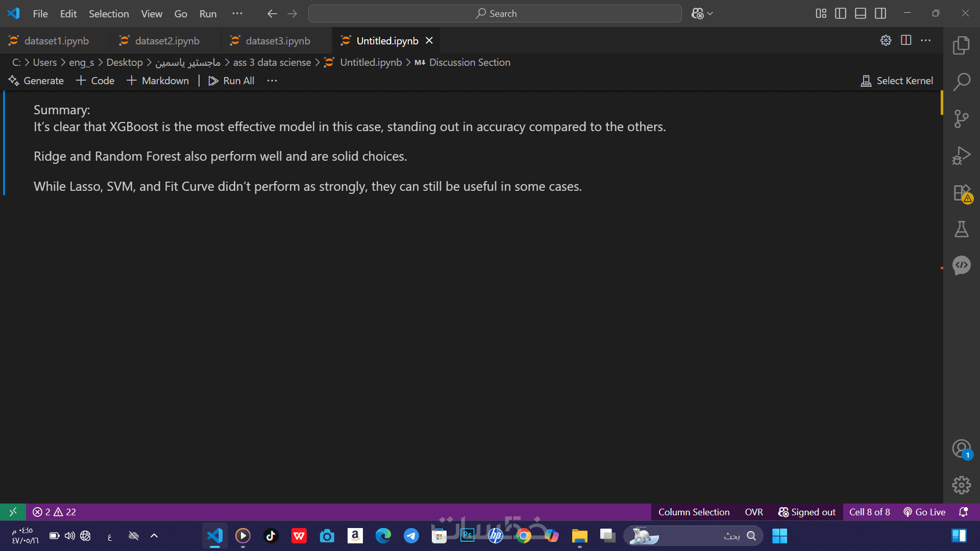The image size is (980, 551).
Task: Expand the notebook toolbar more actions ellipsis
Action: pyautogui.click(x=272, y=81)
